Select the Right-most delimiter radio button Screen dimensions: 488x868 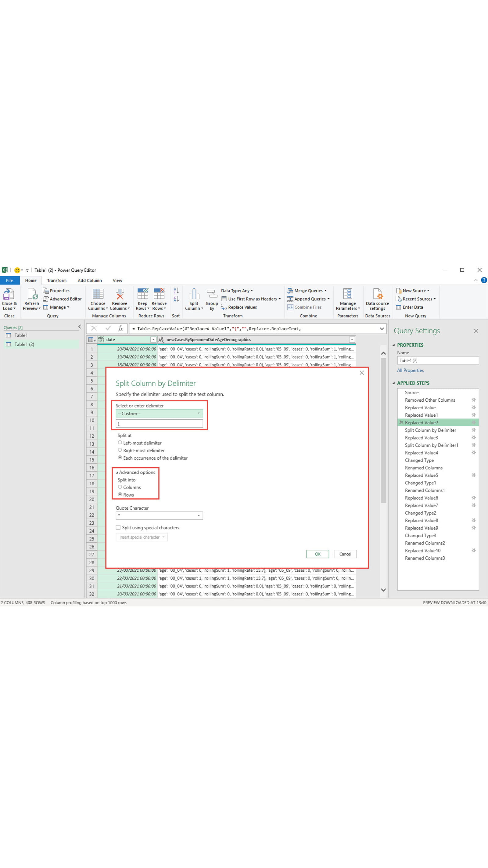click(120, 450)
